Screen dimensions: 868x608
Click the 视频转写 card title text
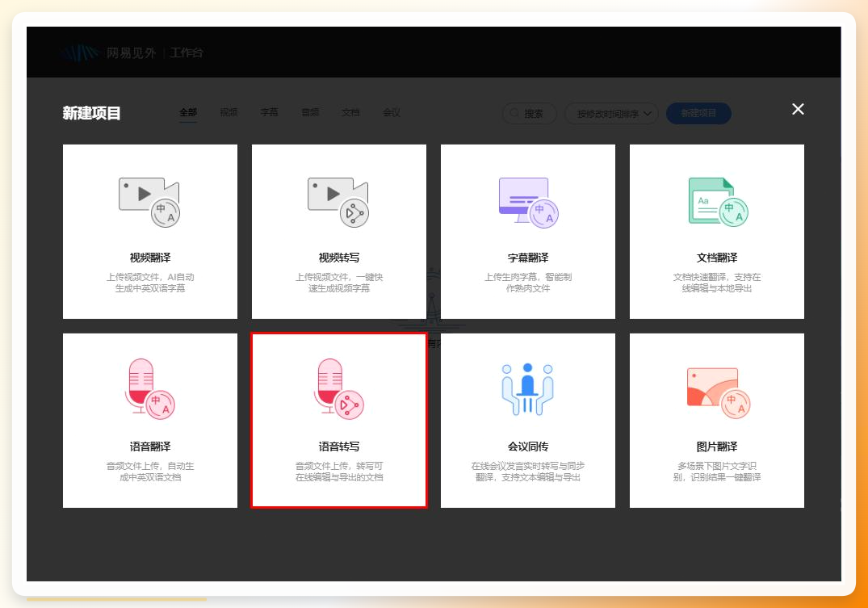tap(339, 258)
